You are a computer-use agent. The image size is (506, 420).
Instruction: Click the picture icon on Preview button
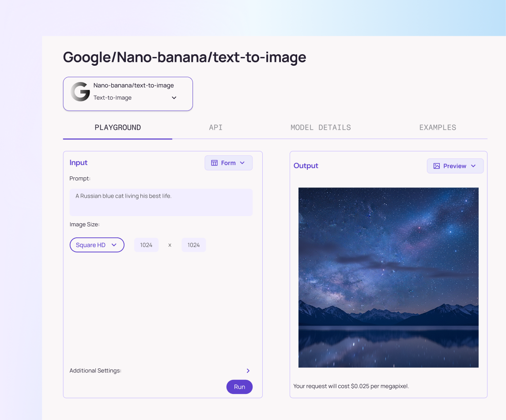point(437,166)
